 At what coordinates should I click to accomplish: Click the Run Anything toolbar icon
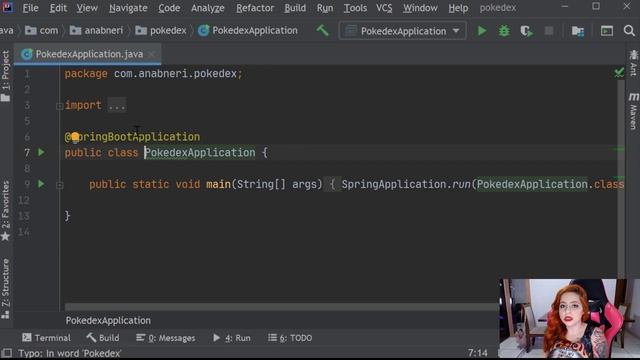[x=607, y=31]
